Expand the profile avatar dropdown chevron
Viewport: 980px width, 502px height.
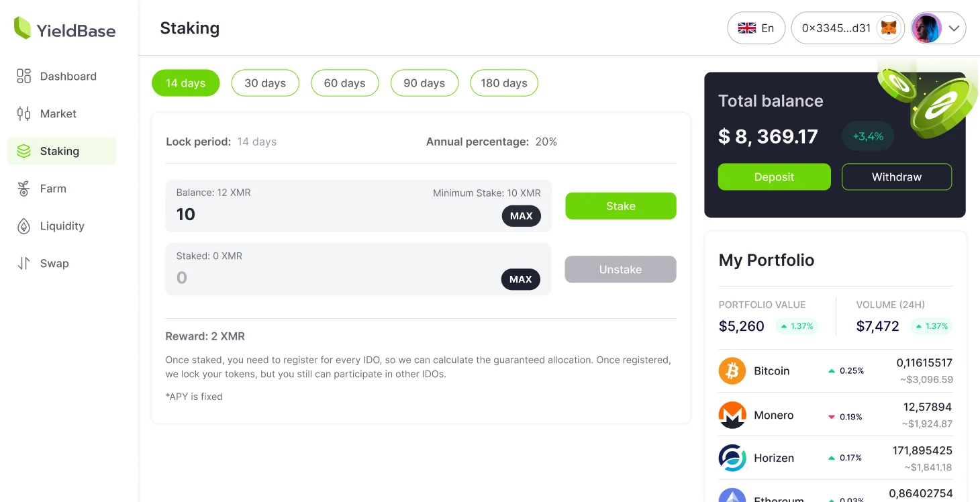pos(954,28)
